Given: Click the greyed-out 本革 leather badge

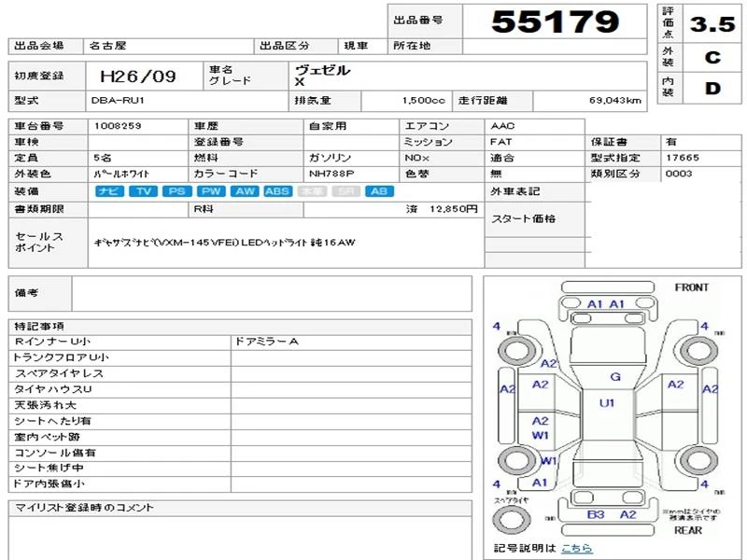Looking at the screenshot, I should pos(312,191).
